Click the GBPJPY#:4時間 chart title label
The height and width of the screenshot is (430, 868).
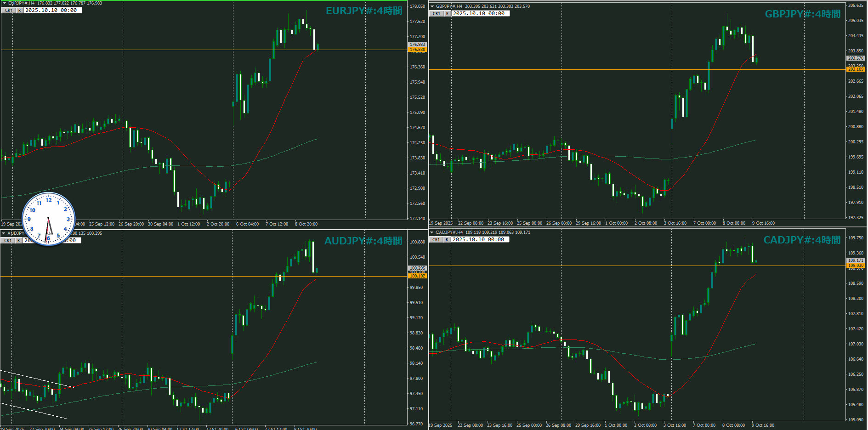[802, 14]
